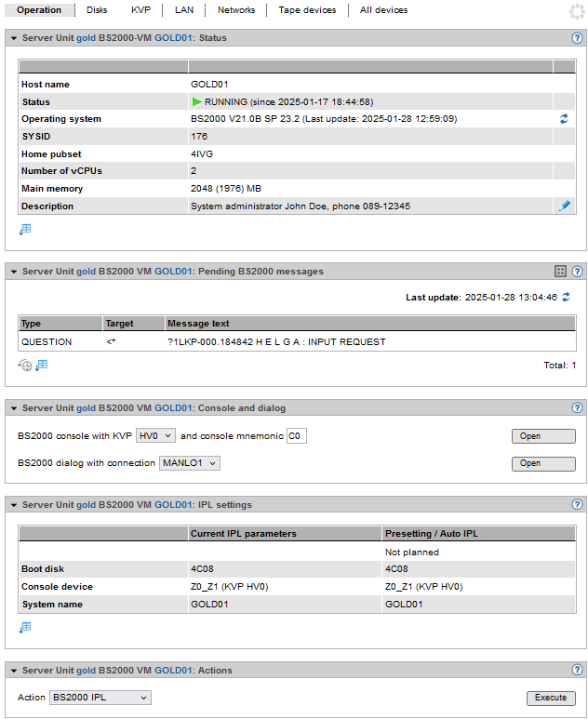Refresh the pending BS2000 messages last update

[566, 298]
